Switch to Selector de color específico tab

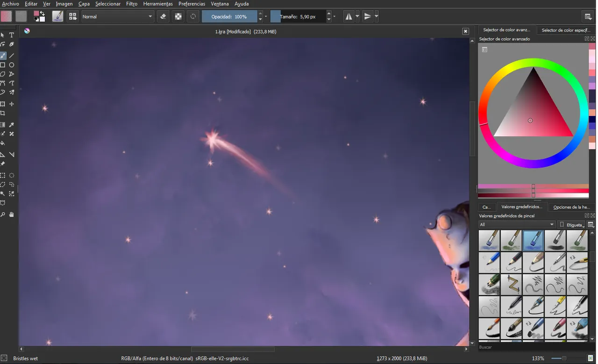[x=566, y=30]
